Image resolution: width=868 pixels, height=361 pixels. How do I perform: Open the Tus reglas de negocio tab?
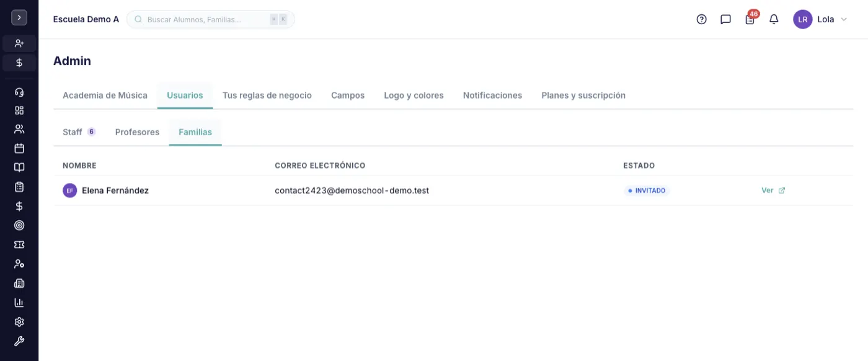pyautogui.click(x=267, y=96)
